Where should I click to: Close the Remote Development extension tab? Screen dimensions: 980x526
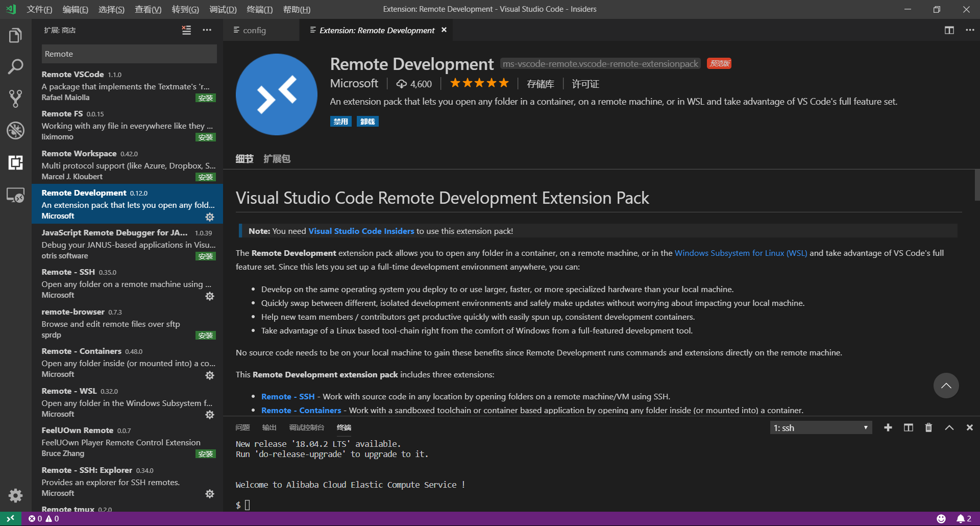(444, 30)
